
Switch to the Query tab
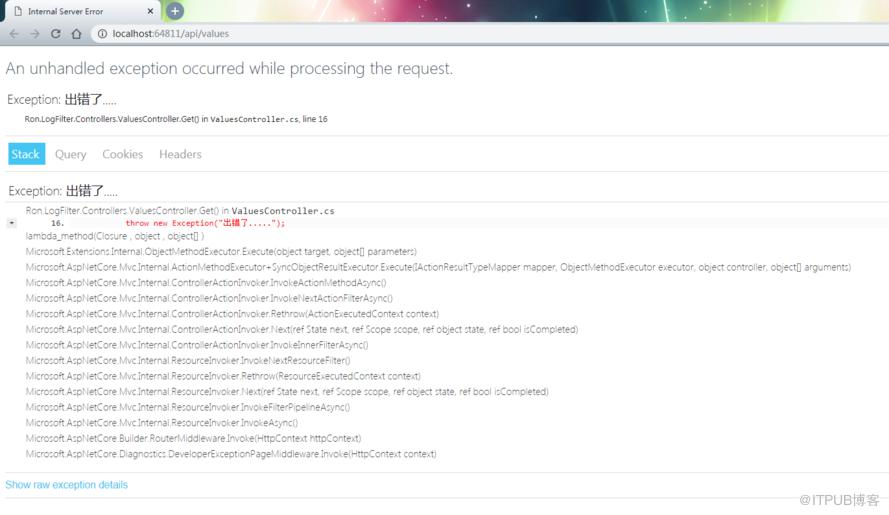pos(70,154)
